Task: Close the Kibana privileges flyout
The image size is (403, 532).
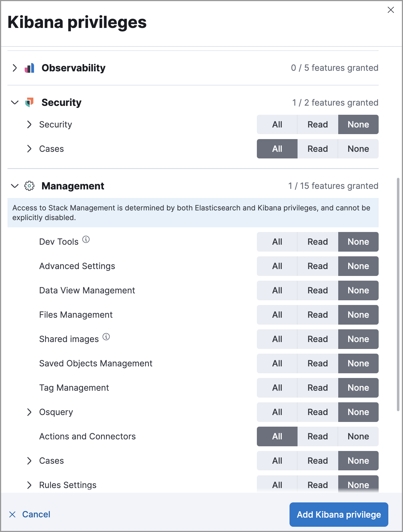Action: tap(391, 10)
